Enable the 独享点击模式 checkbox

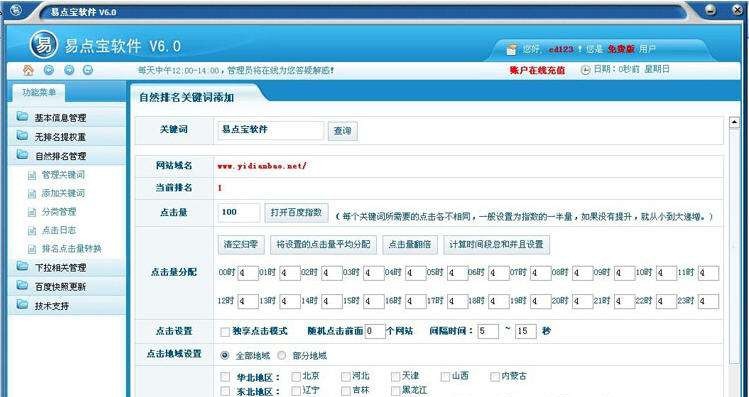(225, 332)
